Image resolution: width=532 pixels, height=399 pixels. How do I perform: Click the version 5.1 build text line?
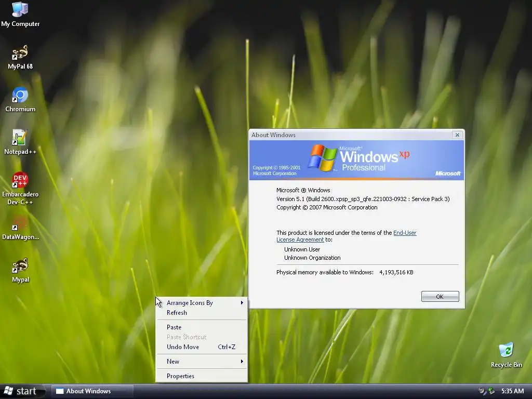363,199
